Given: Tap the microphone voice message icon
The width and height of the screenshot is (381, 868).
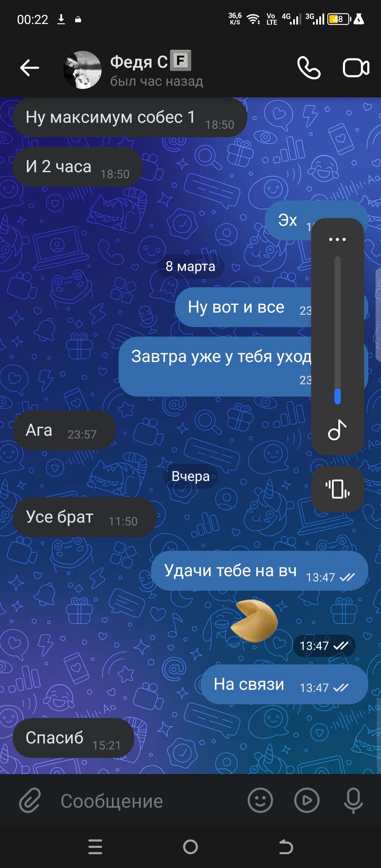Looking at the screenshot, I should pyautogui.click(x=353, y=800).
